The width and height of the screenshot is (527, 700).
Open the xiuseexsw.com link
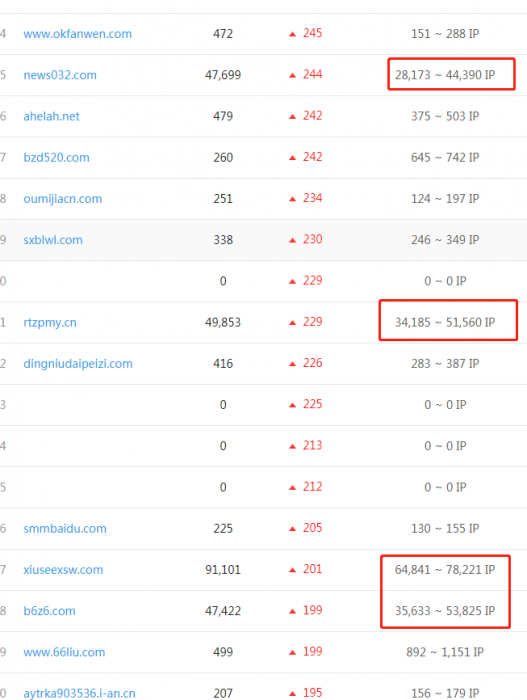point(63,570)
